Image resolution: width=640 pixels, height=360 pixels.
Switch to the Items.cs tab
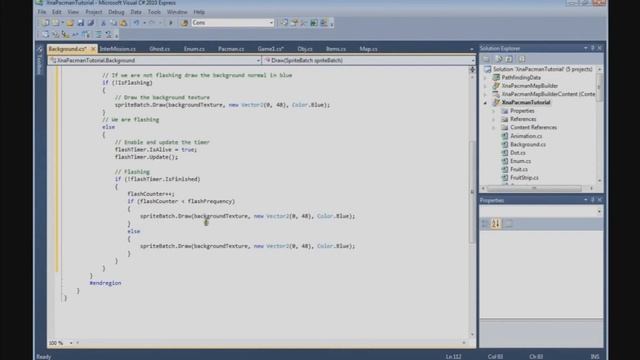click(x=336, y=49)
